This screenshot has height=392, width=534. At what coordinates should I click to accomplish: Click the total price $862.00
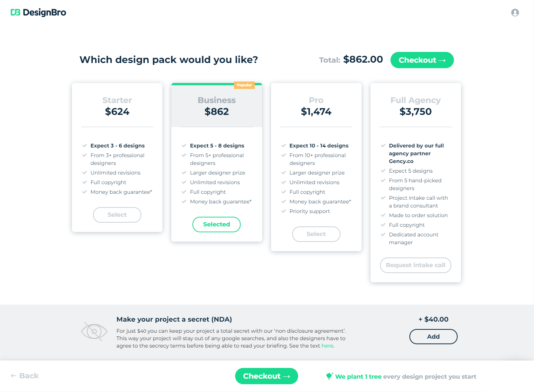click(x=363, y=59)
